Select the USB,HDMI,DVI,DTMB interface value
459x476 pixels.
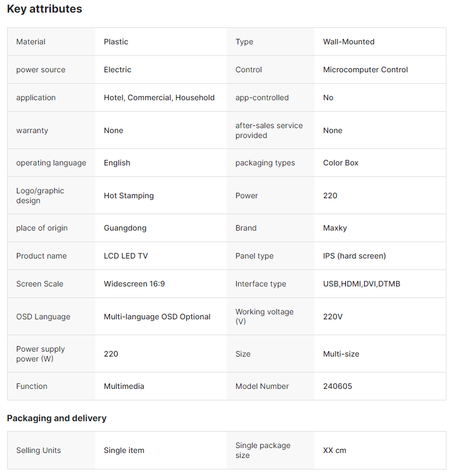pos(362,284)
